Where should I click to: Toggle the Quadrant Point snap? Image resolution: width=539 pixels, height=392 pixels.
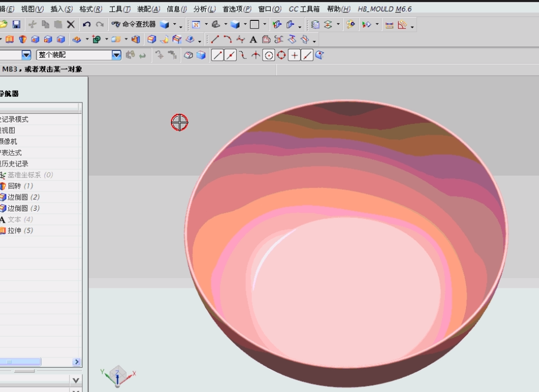[x=281, y=55]
